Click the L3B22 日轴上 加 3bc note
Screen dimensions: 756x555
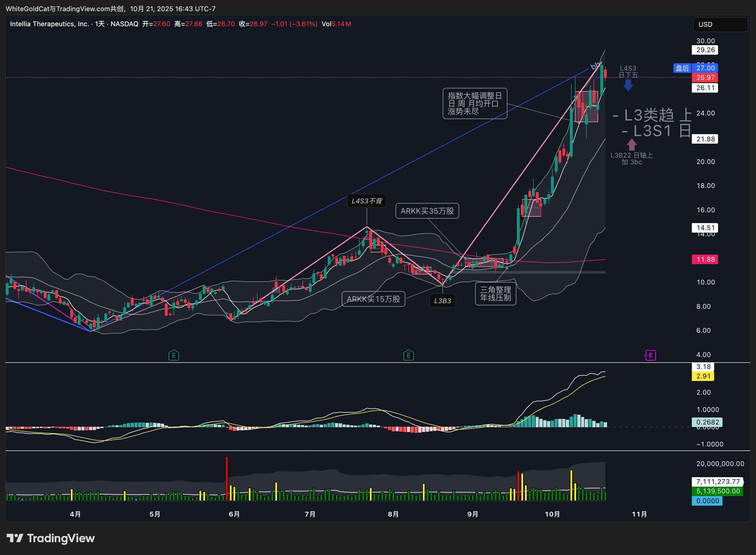[x=632, y=159]
